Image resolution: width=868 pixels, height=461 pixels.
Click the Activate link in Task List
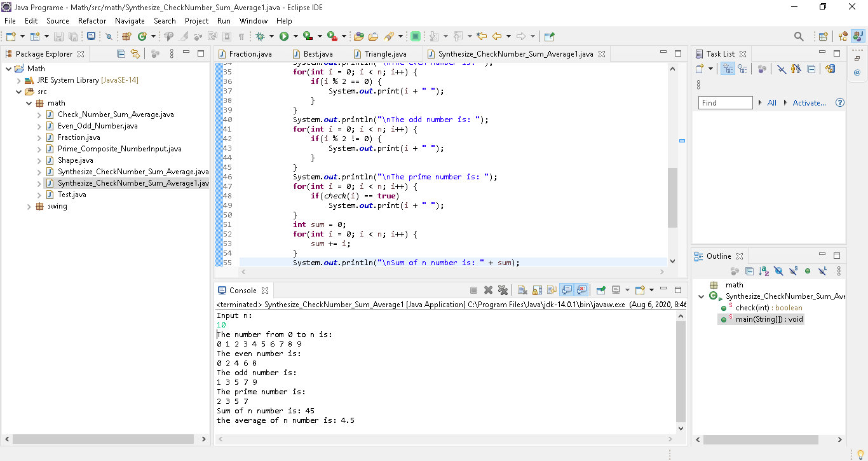(x=811, y=102)
